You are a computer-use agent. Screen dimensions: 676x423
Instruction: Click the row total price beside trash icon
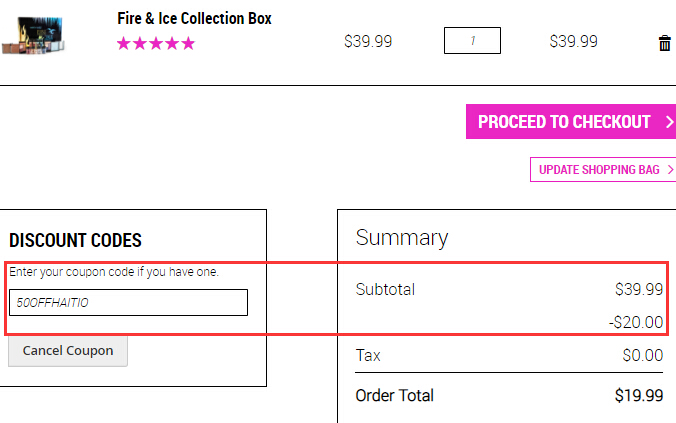[x=573, y=41]
